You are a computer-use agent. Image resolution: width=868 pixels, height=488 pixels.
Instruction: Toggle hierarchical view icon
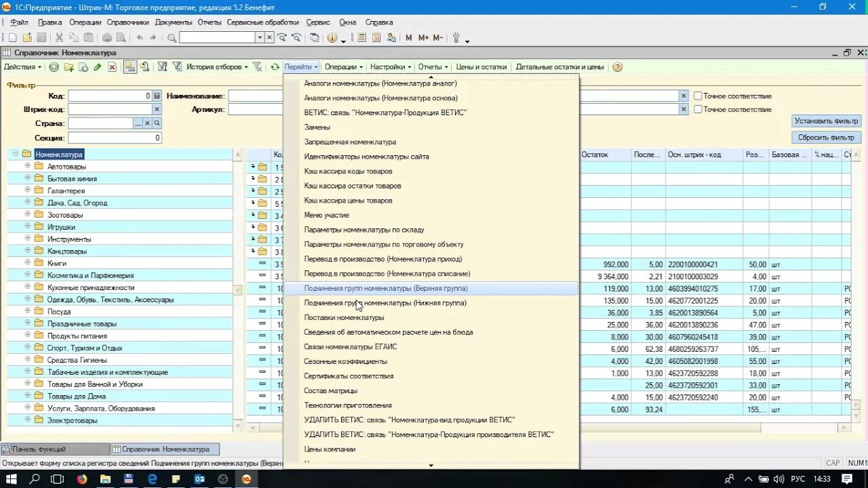(129, 67)
